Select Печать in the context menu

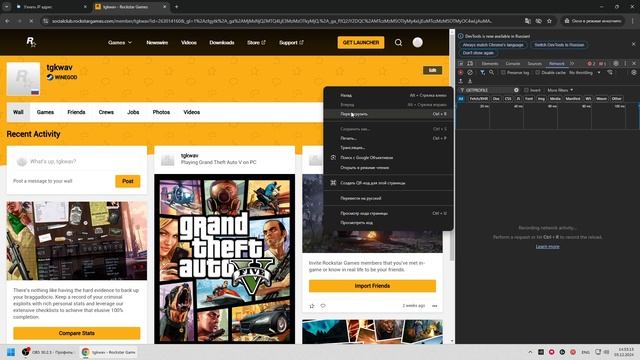pos(388,138)
